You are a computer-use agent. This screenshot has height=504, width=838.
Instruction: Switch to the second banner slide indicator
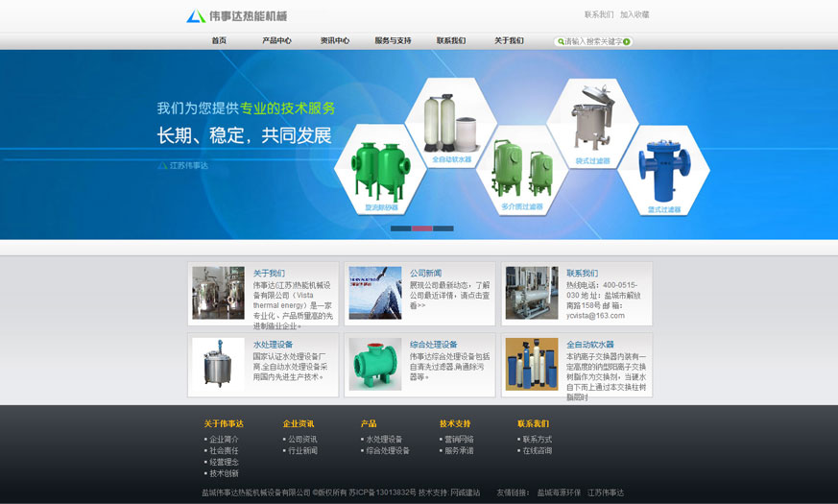421,228
